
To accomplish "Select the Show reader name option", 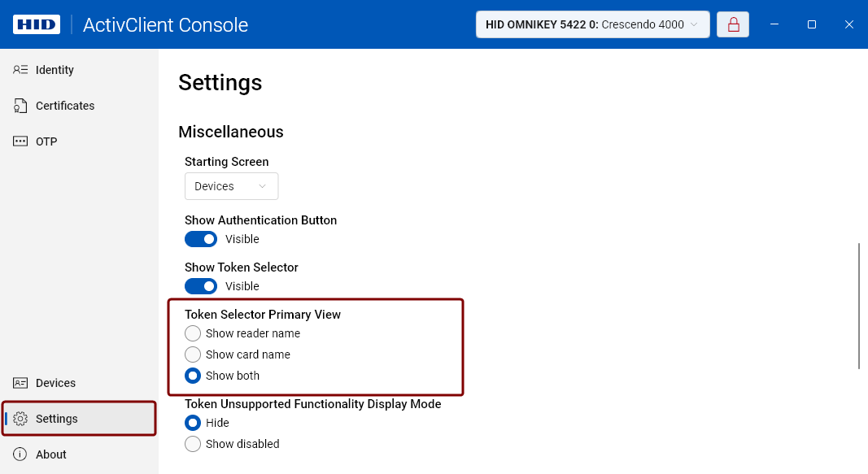I will coord(193,333).
